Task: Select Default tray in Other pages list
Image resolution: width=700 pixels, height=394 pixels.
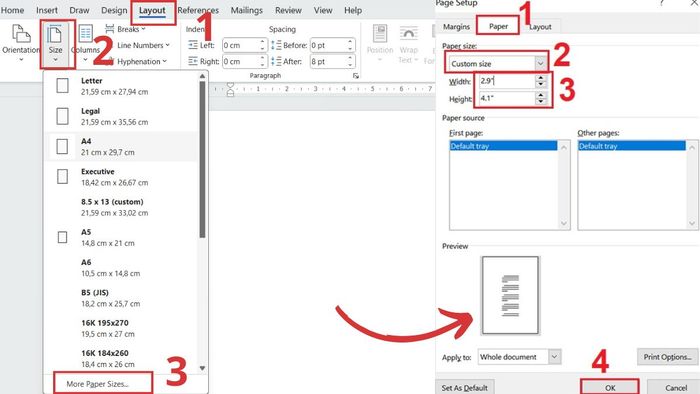Action: (632, 146)
